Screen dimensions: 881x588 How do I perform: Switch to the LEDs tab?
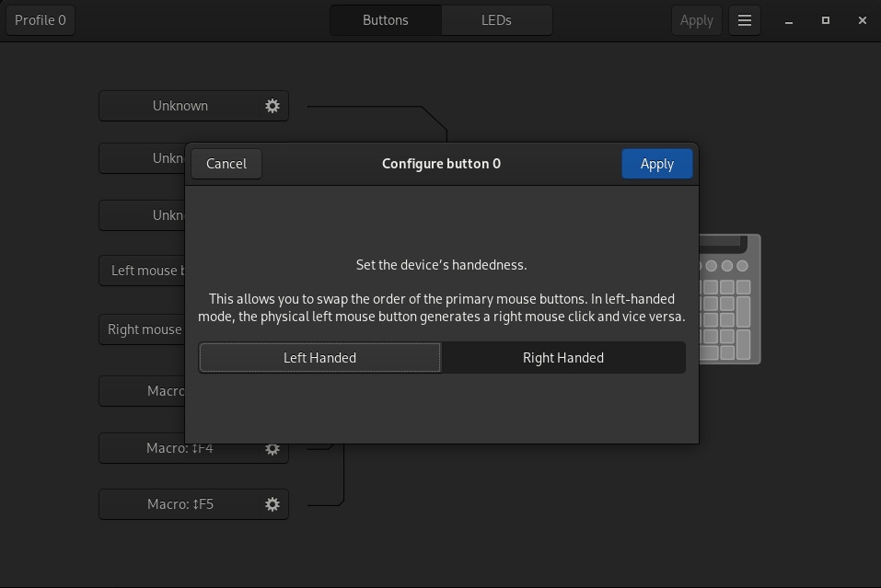point(496,19)
